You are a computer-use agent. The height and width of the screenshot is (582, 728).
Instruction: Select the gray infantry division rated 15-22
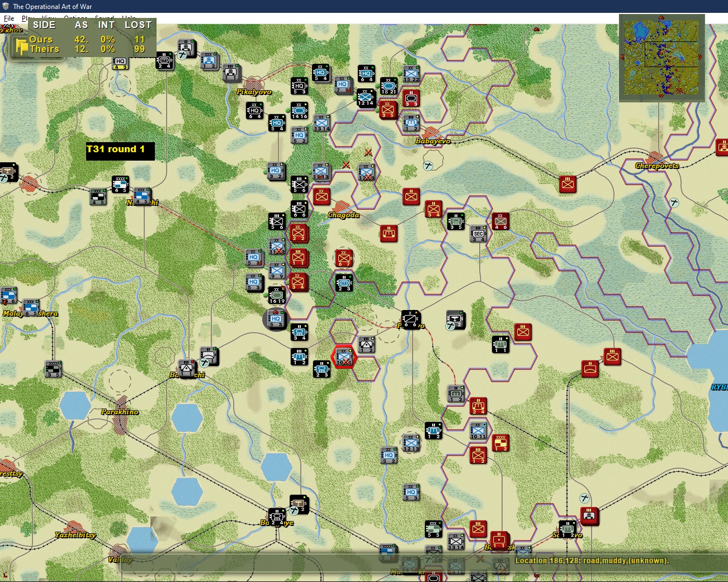[x=411, y=74]
